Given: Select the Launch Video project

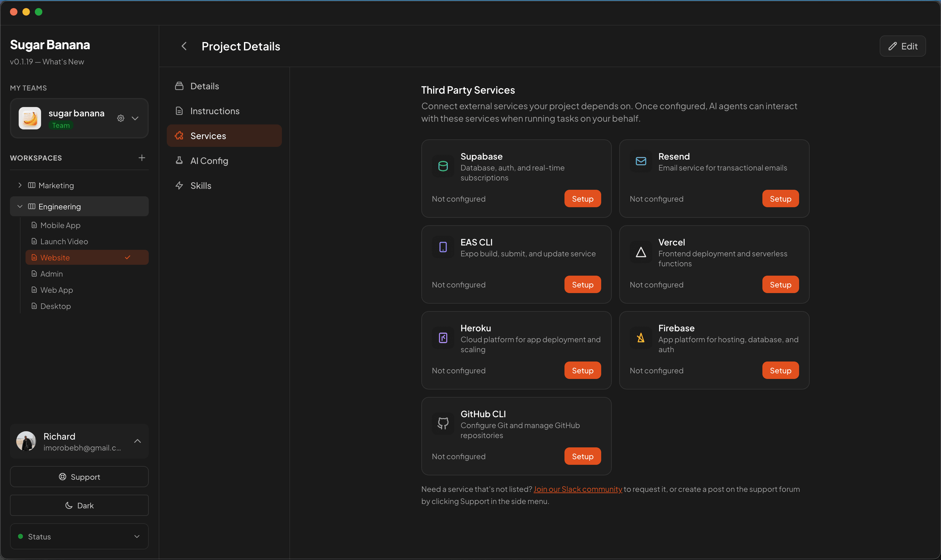Looking at the screenshot, I should click(x=87, y=241).
